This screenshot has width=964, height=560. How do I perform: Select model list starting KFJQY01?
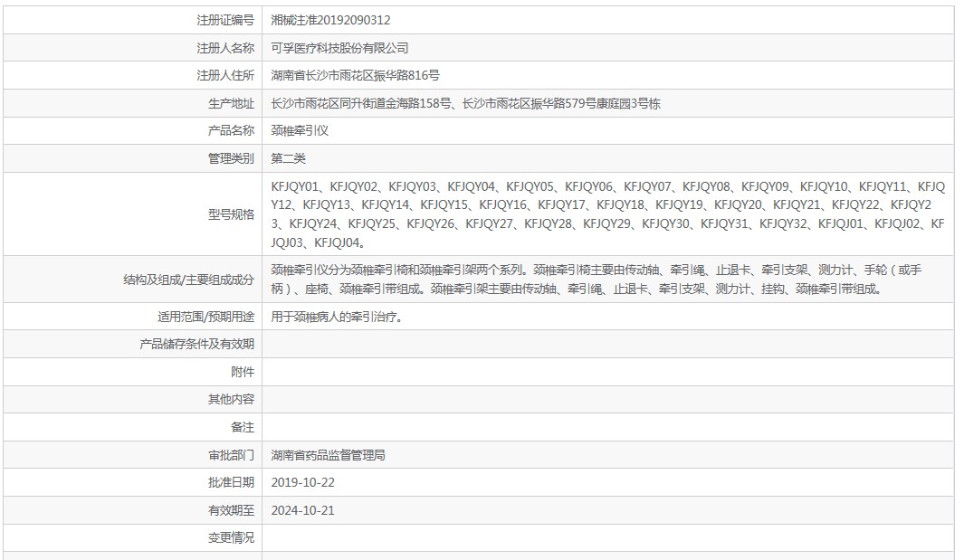click(608, 214)
